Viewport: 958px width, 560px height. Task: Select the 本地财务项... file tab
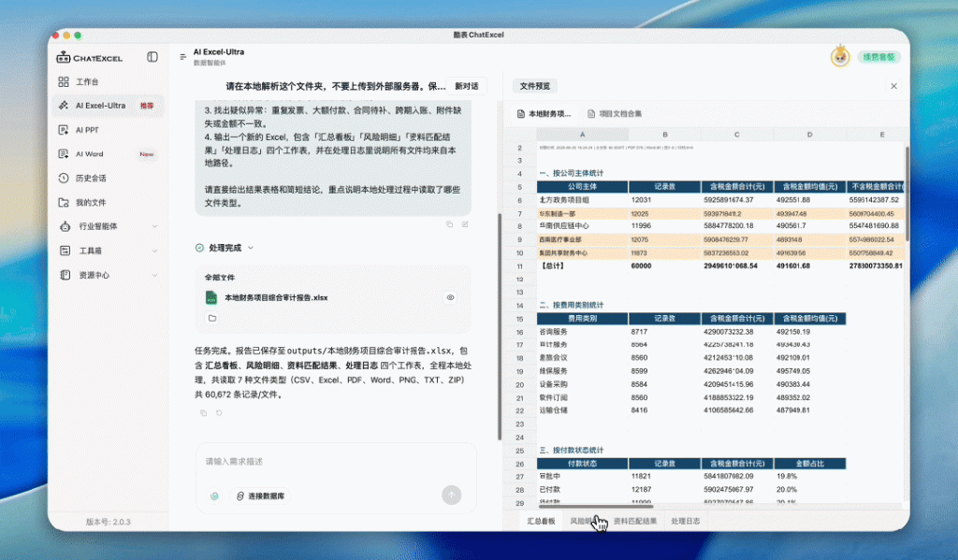(x=544, y=113)
